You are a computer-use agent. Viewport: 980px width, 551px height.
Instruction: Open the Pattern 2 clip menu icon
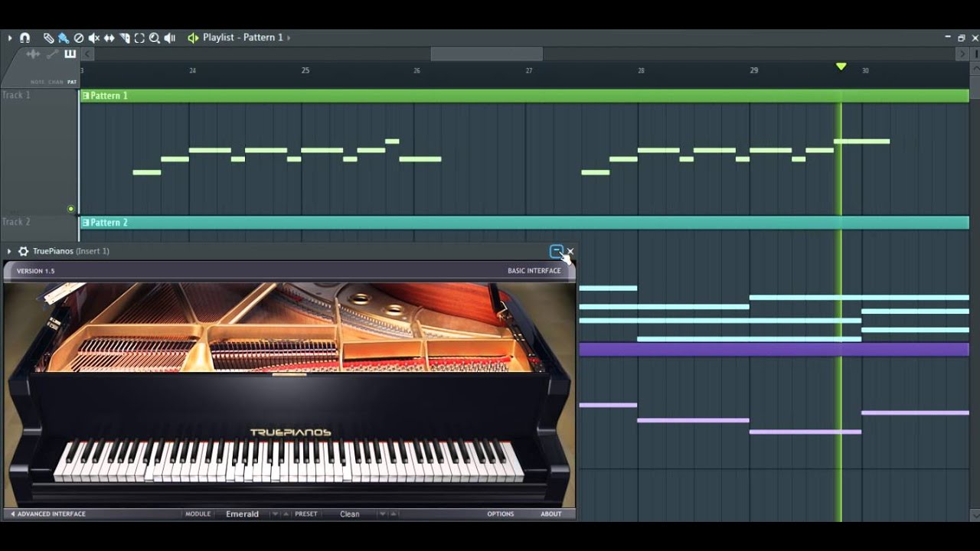tap(86, 223)
